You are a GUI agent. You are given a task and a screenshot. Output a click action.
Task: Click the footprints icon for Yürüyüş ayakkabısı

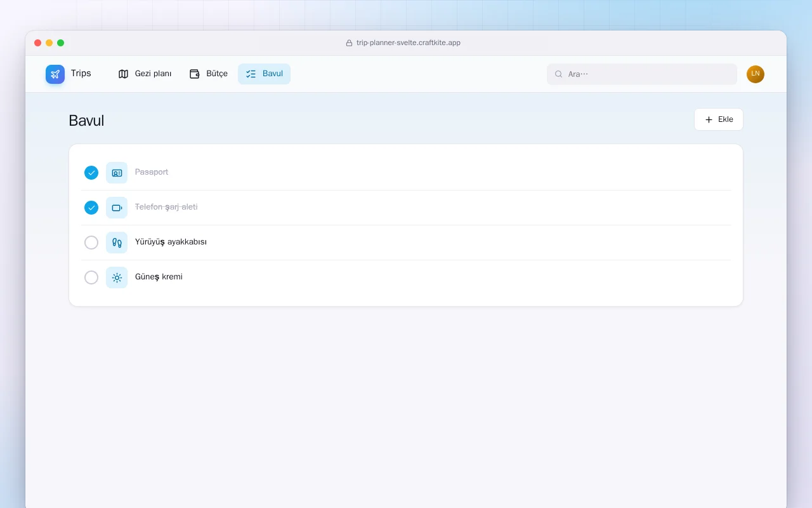coord(117,243)
